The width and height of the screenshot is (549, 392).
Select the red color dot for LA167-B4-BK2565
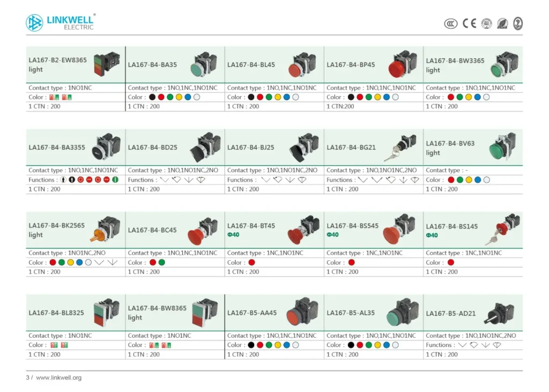tap(53, 262)
